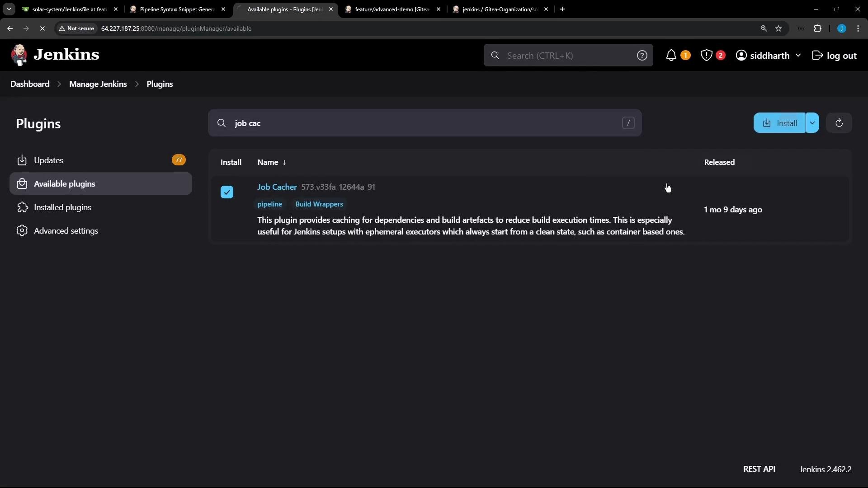
Task: Go to Dashboard breadcrumb
Action: point(30,84)
